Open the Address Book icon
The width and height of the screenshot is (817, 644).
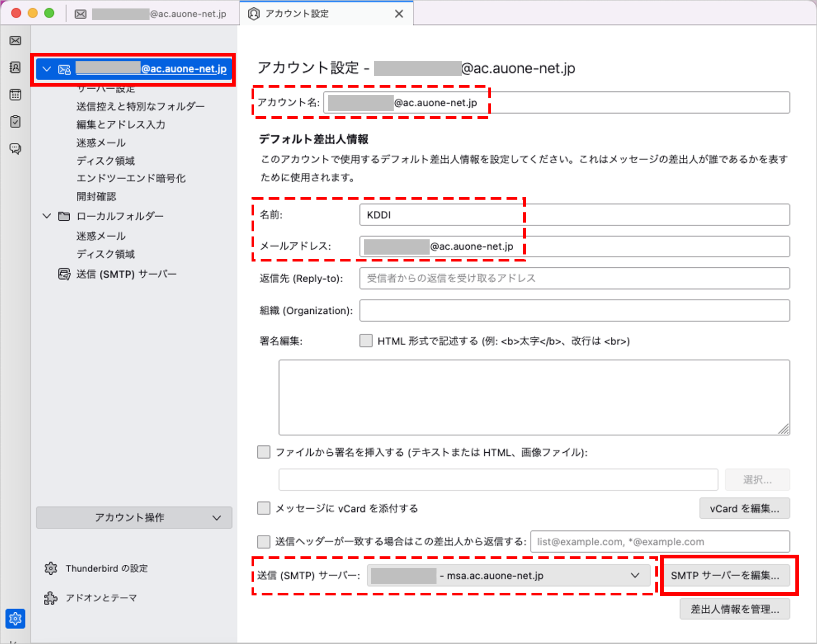click(15, 68)
